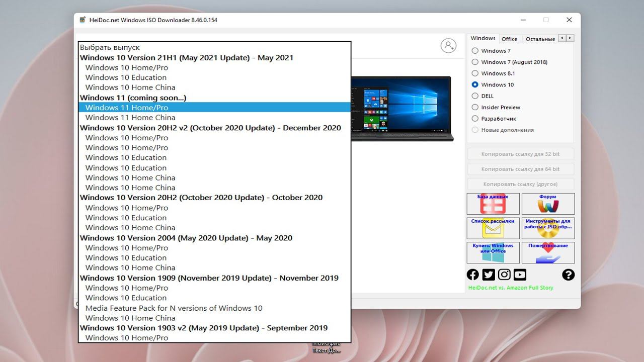This screenshot has height=362, width=644.
Task: Click the Купить Windows или Office button
Action: tap(493, 253)
